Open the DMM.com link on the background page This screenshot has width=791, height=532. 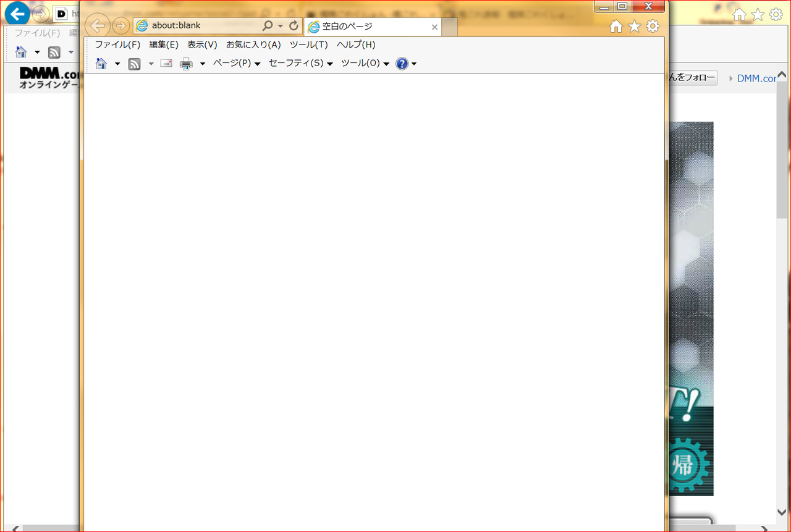point(756,78)
